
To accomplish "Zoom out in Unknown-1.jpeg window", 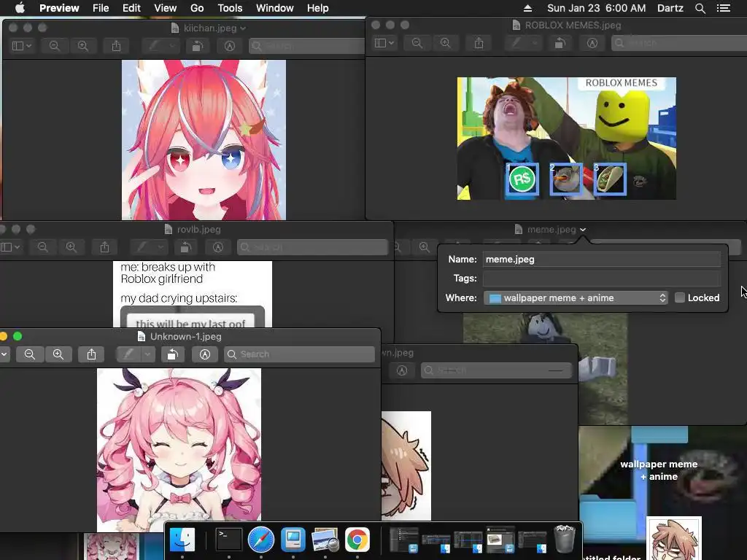I will (x=29, y=354).
